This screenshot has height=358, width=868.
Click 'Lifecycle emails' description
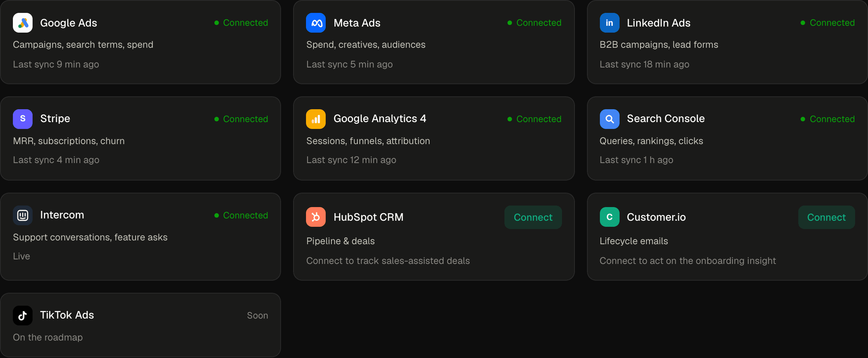634,241
